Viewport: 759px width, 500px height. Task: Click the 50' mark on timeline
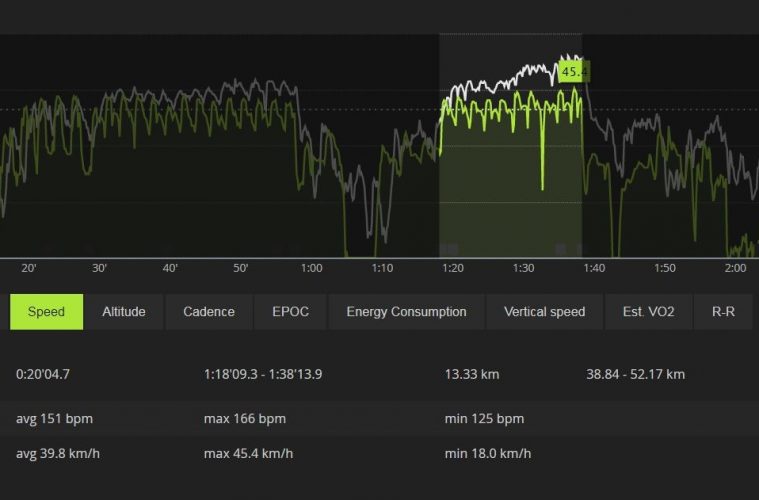[x=241, y=268]
